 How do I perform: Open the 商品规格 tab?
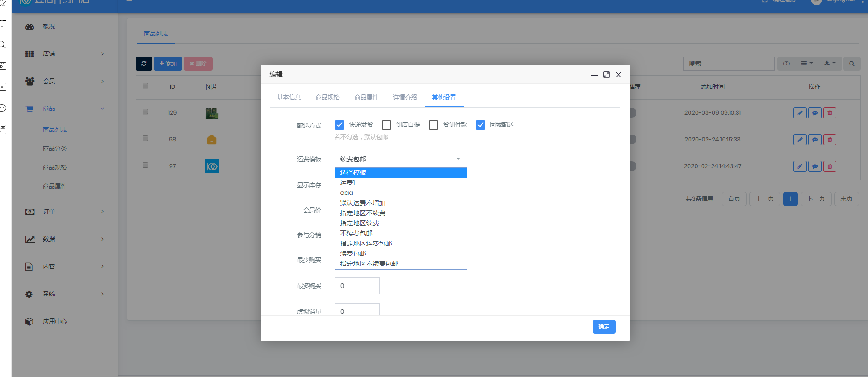(327, 97)
